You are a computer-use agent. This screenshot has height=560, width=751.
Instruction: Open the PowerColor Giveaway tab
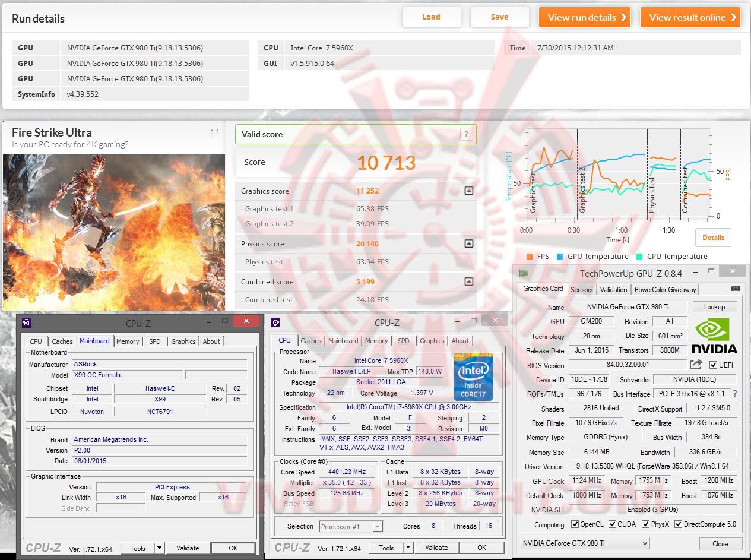coord(665,290)
